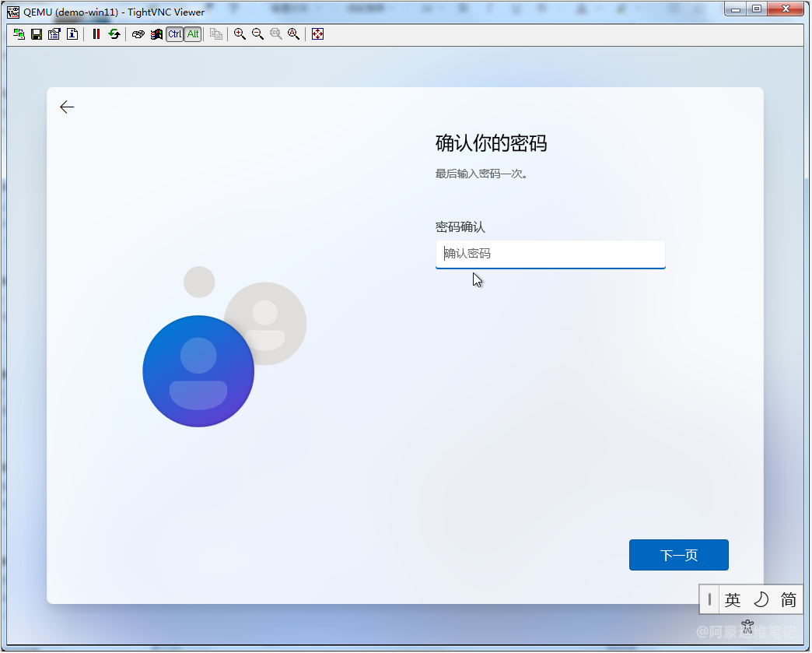This screenshot has width=812, height=653.
Task: Pause the VNC session
Action: point(96,34)
